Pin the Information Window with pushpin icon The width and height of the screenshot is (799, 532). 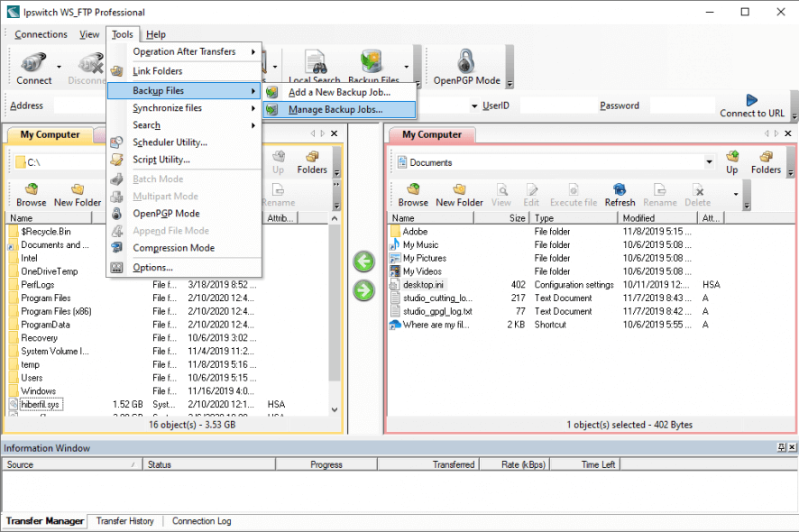pos(782,447)
